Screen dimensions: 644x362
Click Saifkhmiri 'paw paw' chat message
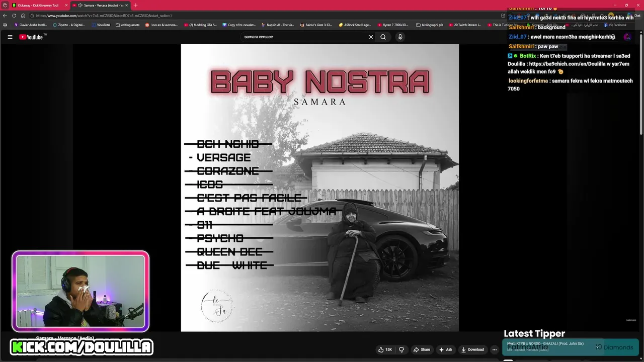click(x=533, y=46)
